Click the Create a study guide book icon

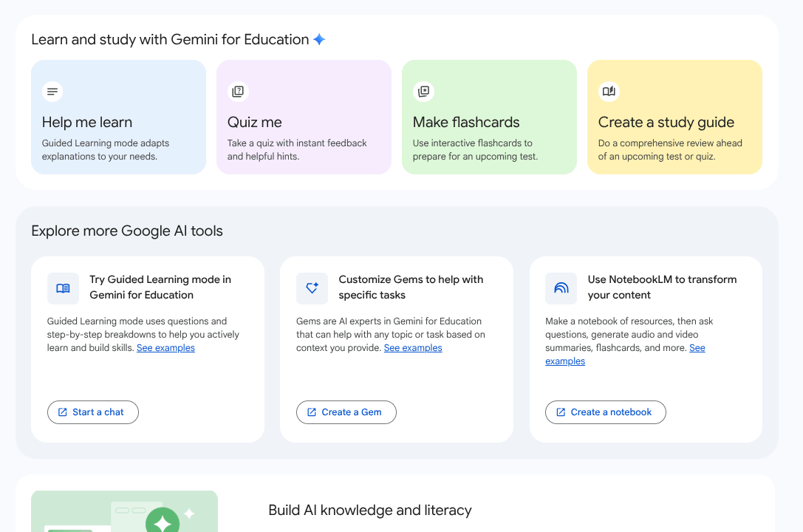[609, 91]
